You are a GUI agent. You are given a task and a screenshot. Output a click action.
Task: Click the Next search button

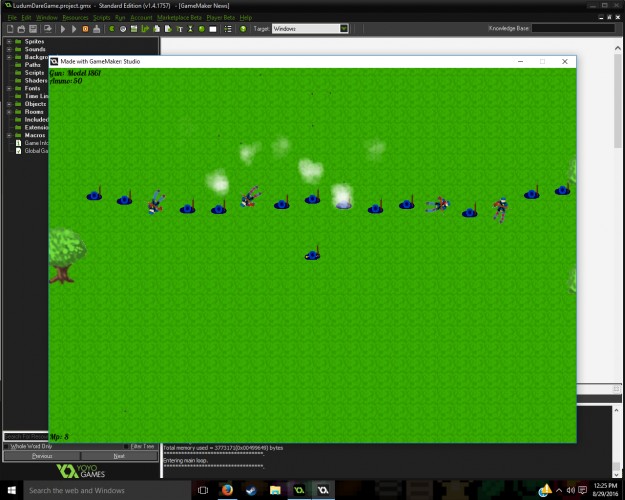coord(119,456)
